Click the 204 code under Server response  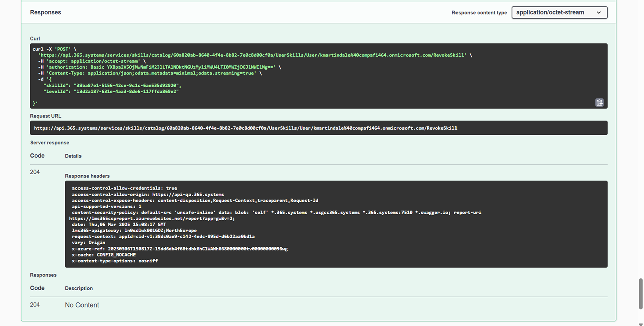[35, 172]
